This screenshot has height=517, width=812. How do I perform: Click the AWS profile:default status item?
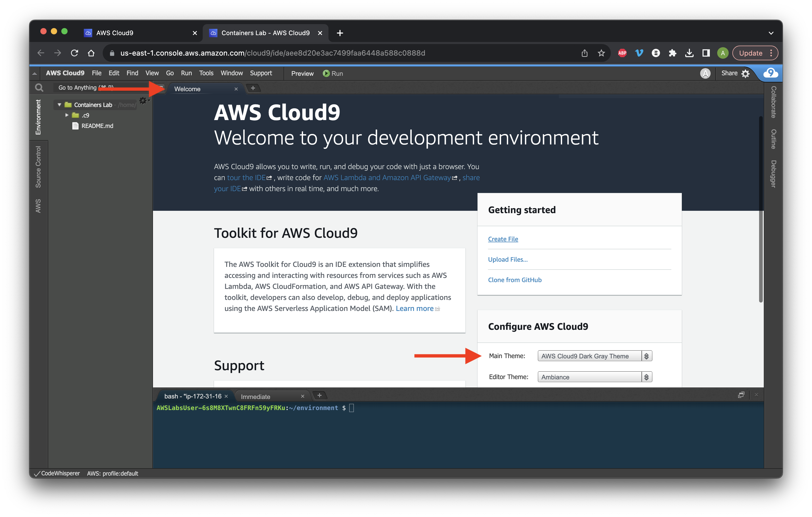pyautogui.click(x=112, y=473)
